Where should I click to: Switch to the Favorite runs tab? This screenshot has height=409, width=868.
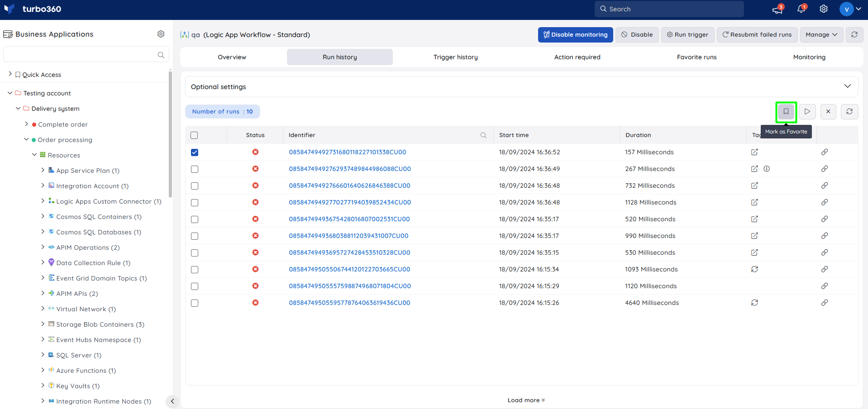[x=697, y=57]
